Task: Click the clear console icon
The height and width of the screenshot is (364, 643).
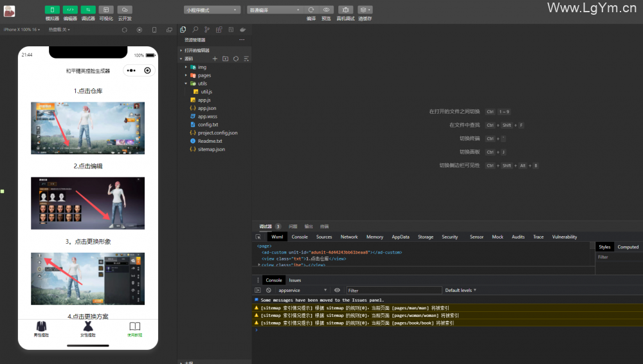Action: (x=269, y=290)
